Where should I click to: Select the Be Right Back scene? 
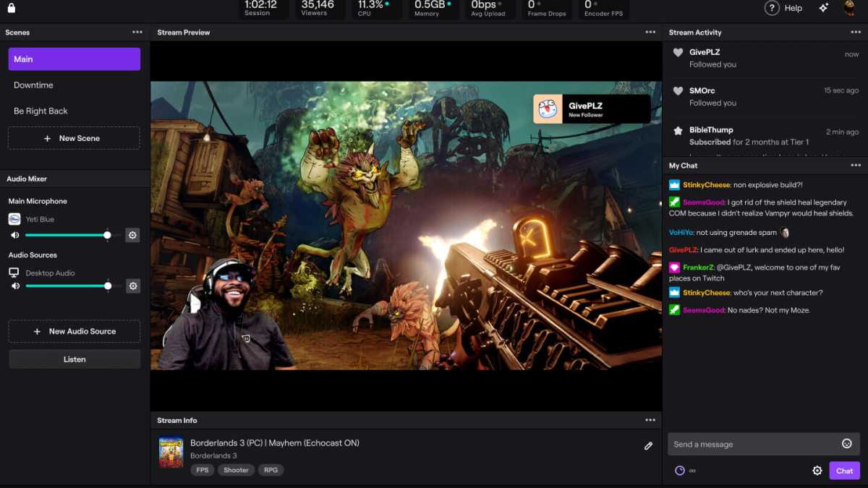pyautogui.click(x=41, y=111)
